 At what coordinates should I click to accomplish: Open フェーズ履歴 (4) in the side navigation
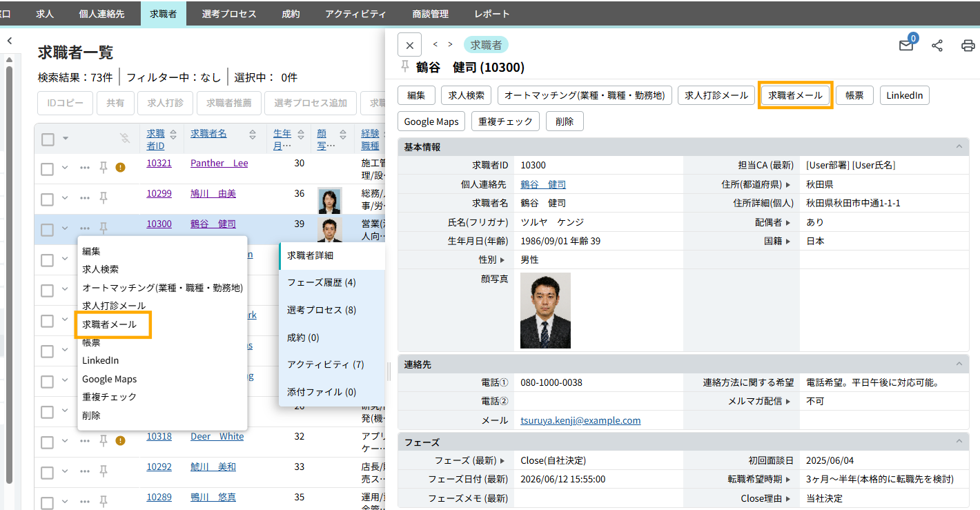pyautogui.click(x=322, y=282)
